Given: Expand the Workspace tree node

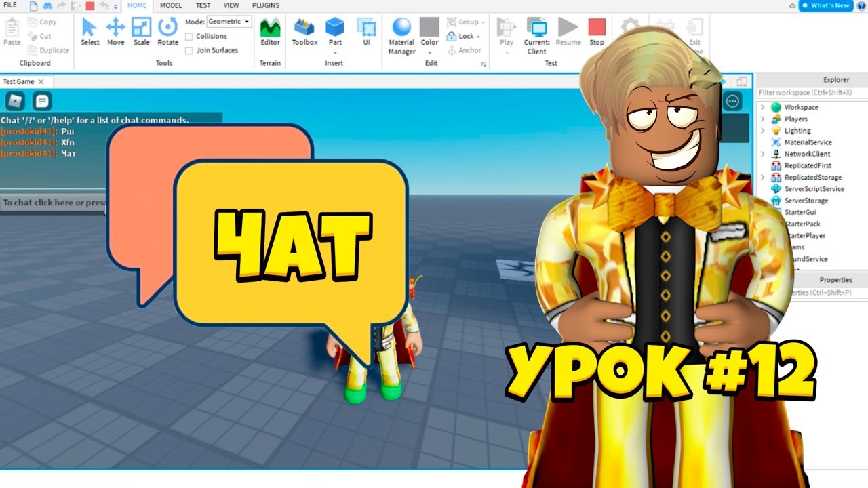Looking at the screenshot, I should pyautogui.click(x=762, y=107).
